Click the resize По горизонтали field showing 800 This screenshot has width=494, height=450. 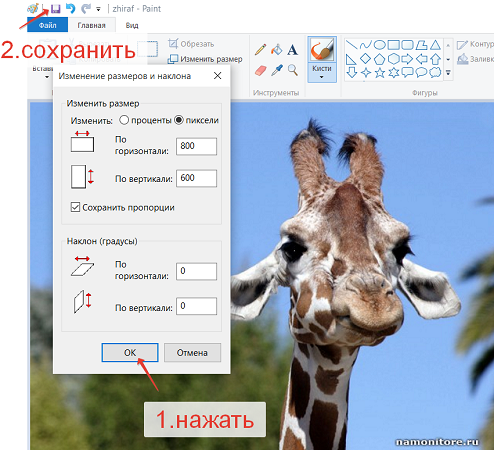point(196,146)
